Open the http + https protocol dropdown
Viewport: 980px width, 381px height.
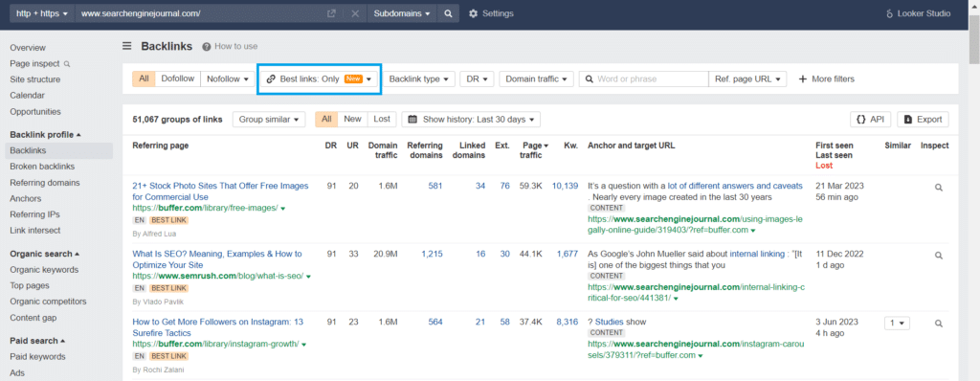pyautogui.click(x=42, y=13)
